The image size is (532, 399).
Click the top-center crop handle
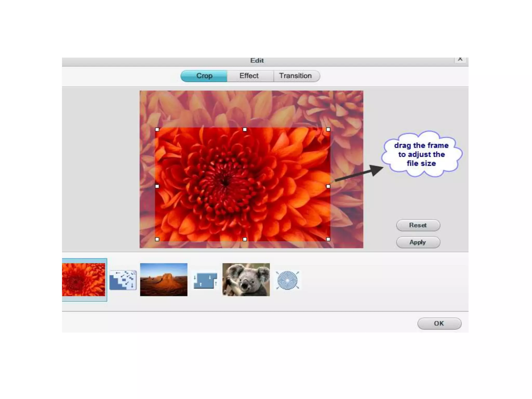coord(245,129)
